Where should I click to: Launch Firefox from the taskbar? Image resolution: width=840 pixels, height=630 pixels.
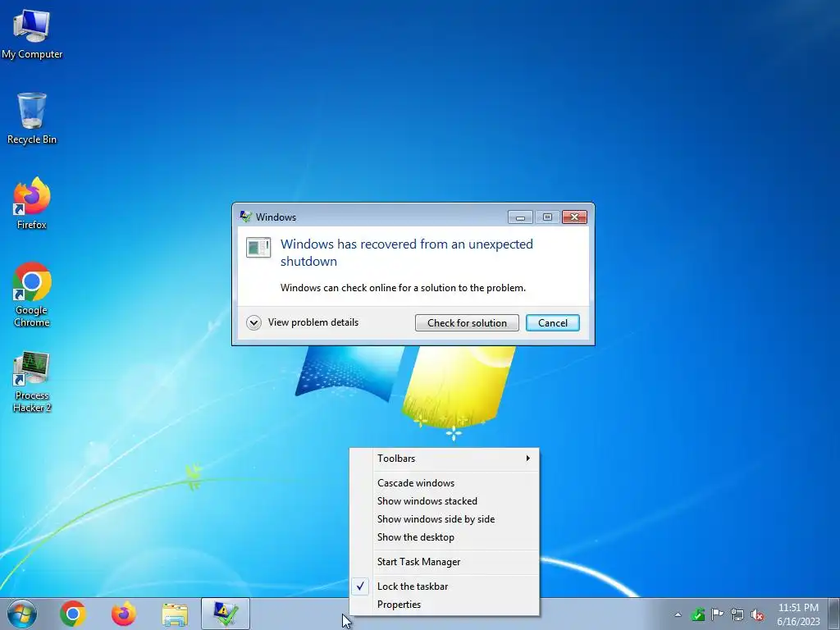124,614
